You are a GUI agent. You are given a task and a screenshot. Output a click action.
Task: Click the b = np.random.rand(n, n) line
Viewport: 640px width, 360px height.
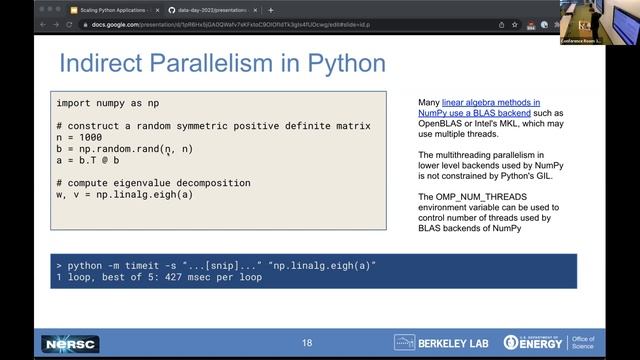[x=124, y=149]
